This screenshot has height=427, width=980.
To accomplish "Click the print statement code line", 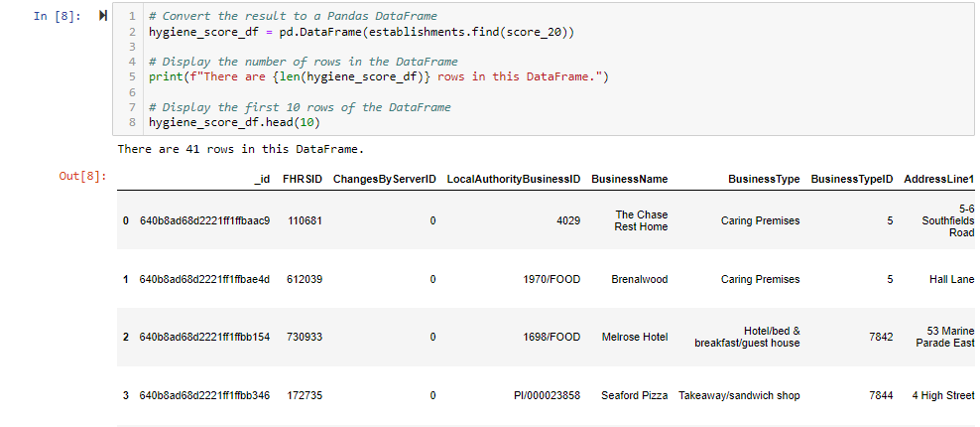I will [379, 77].
